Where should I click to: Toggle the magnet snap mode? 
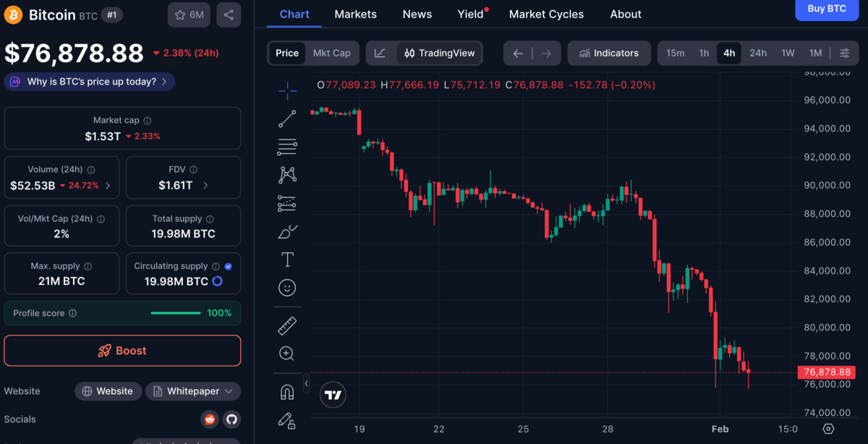(x=287, y=392)
